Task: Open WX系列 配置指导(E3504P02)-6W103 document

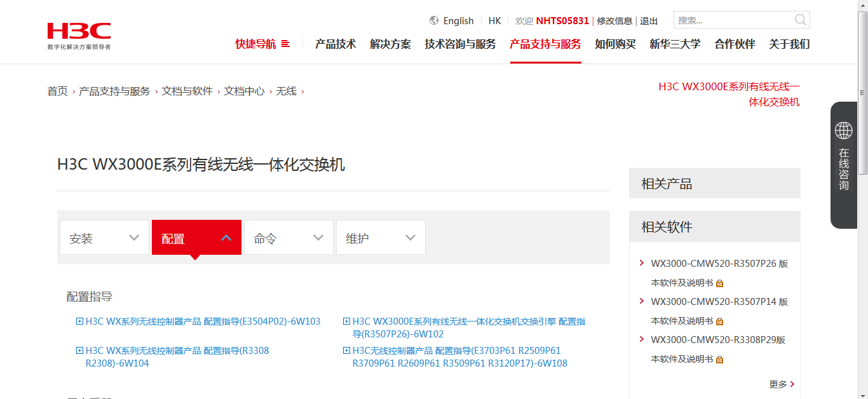Action: tap(203, 321)
